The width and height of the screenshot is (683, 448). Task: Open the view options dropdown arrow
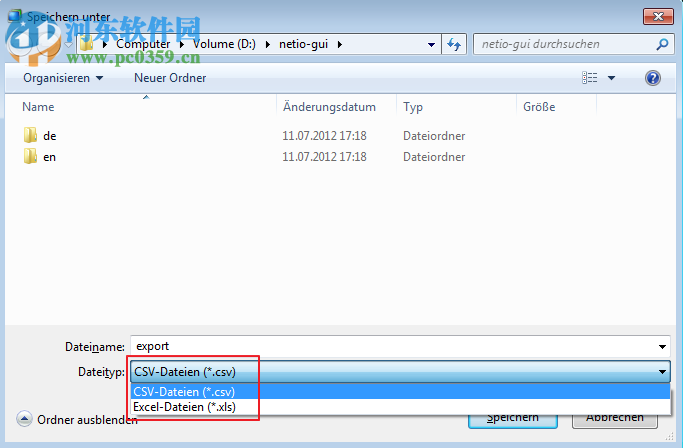[612, 78]
